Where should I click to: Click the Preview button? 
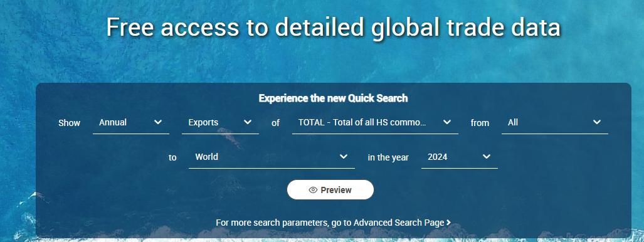(330, 190)
